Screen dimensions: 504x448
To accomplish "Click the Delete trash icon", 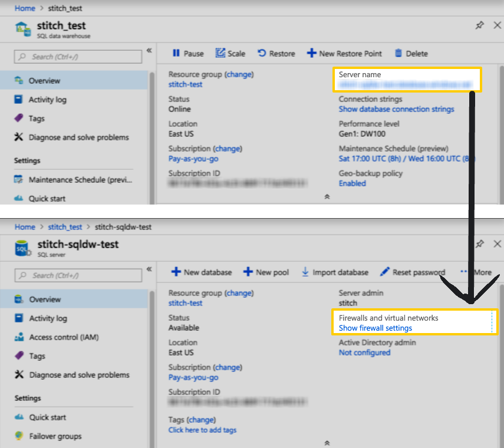I will (398, 53).
